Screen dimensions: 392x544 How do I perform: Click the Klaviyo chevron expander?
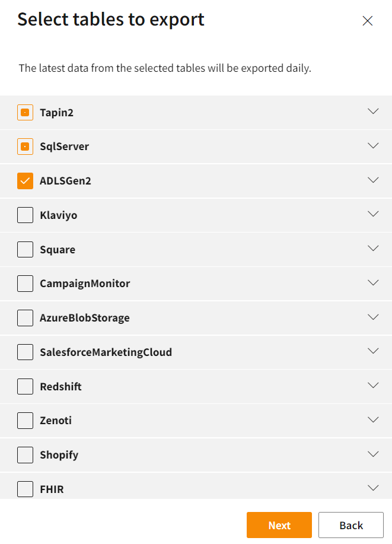(373, 214)
